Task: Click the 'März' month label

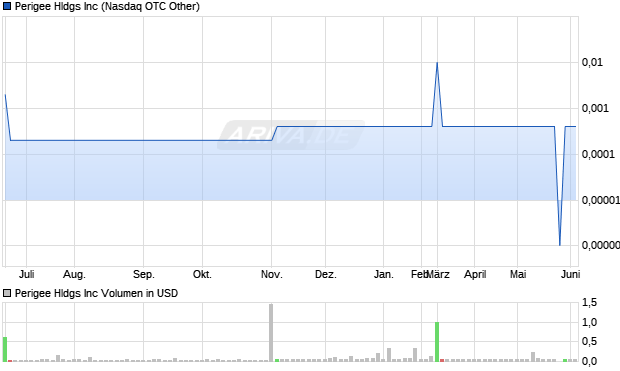Action: 438,274
